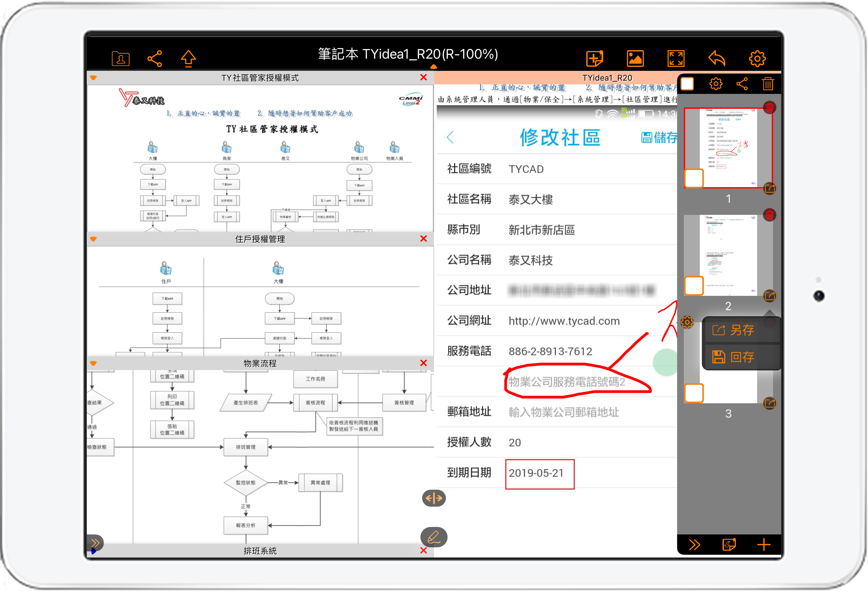This screenshot has width=868, height=610.
Task: Close the 物業流程 panel with red X
Action: click(423, 363)
